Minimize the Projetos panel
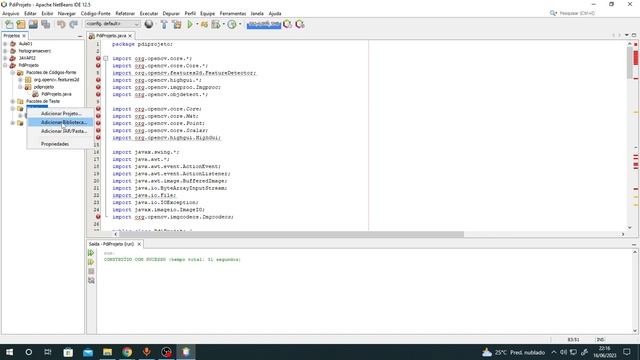 tap(80, 36)
